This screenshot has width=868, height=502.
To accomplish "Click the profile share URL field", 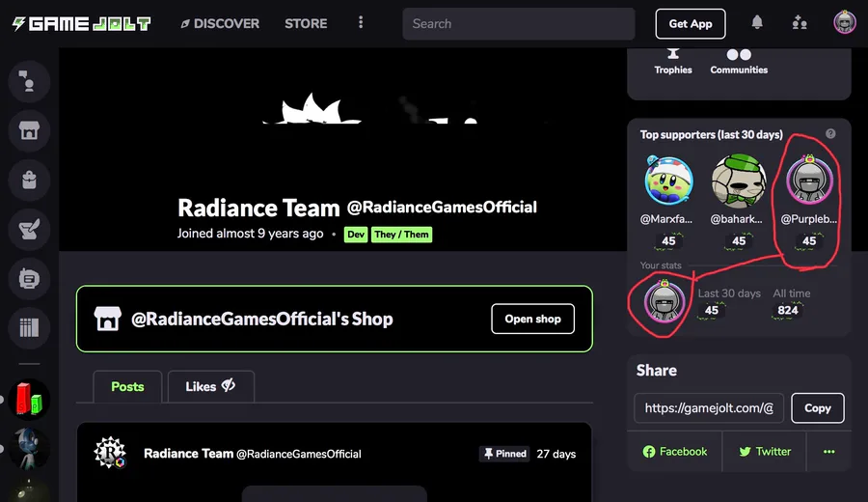I will (x=709, y=407).
